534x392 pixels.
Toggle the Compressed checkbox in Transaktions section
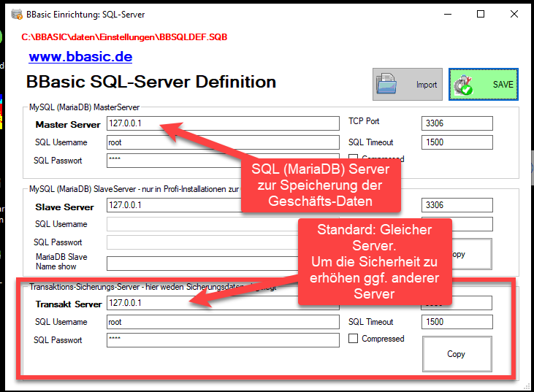(353, 339)
